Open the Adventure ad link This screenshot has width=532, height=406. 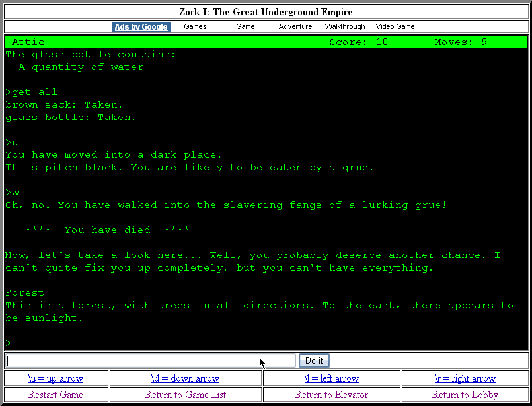click(295, 26)
